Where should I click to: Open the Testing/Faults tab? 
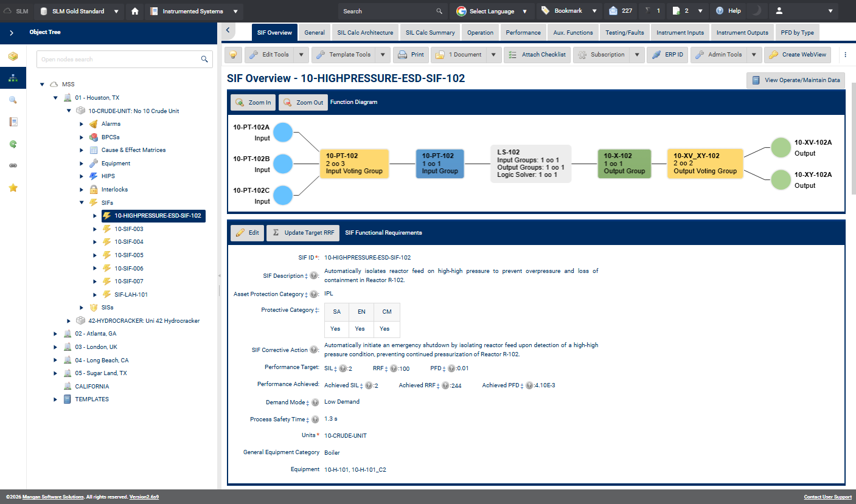pos(624,33)
